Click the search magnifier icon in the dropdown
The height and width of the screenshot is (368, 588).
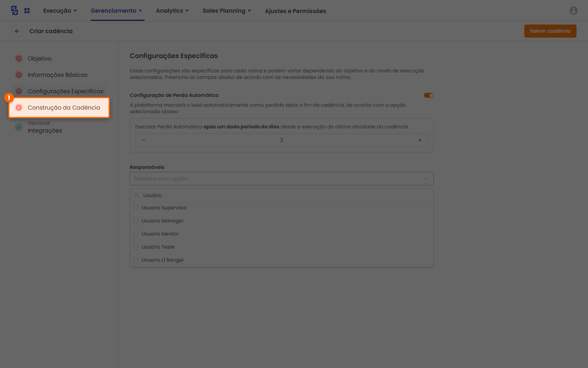(137, 195)
